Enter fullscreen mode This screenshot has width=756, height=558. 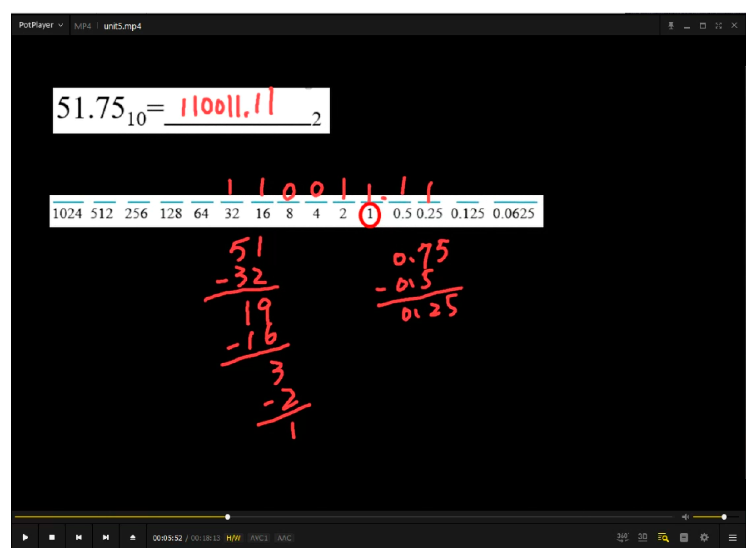pos(718,26)
